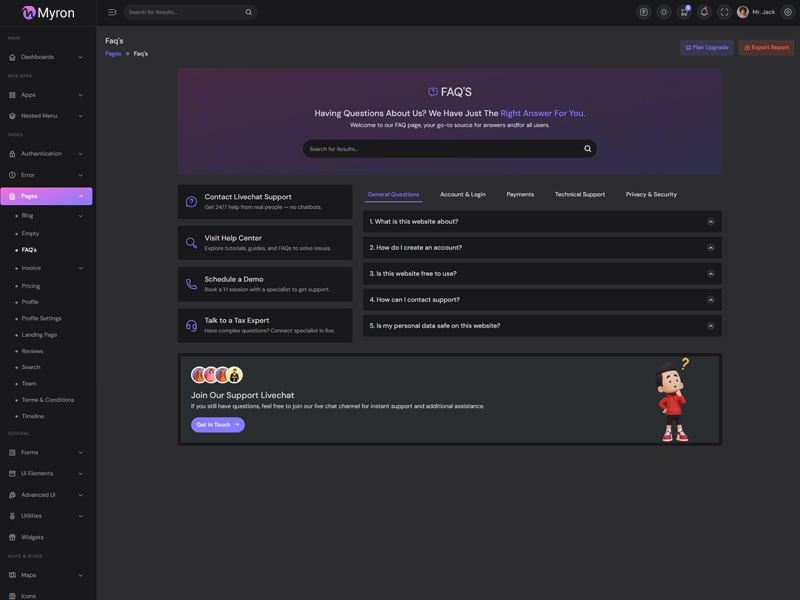Screen dimensions: 800x600
Task: Switch theme using the sun icon
Action: 664,12
